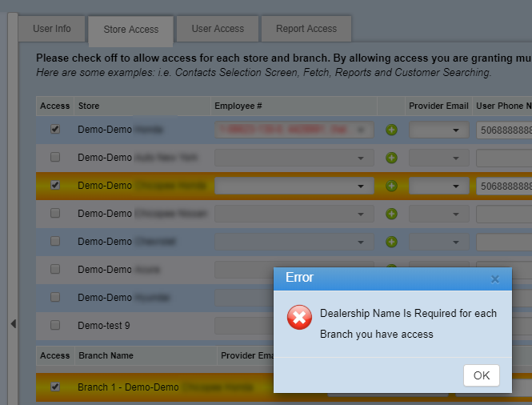Collapse the side panel using left arrow
532x405 pixels.
point(13,323)
